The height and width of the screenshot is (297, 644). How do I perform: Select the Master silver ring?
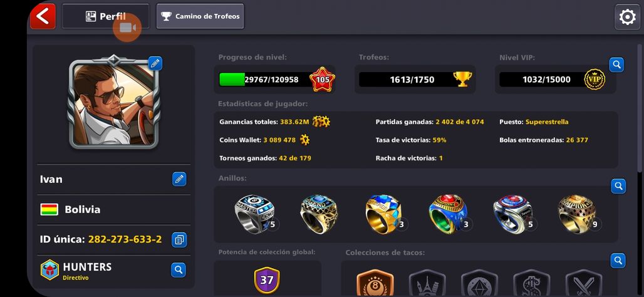pos(254,214)
